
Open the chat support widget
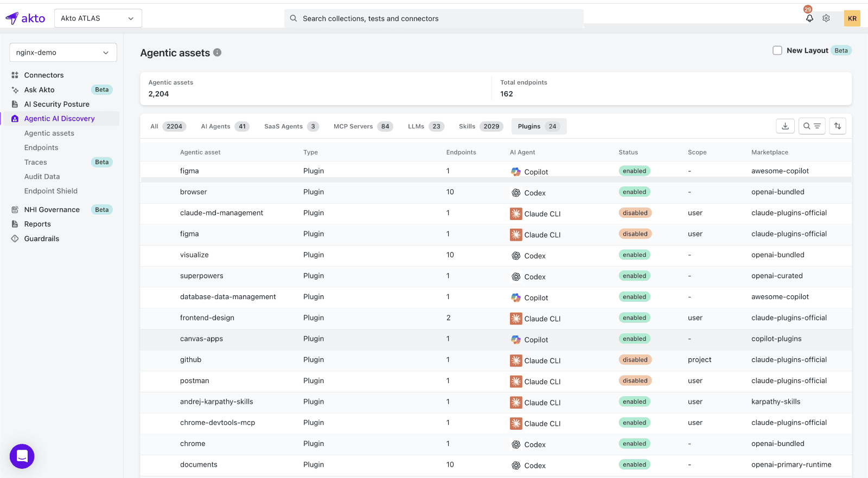22,456
